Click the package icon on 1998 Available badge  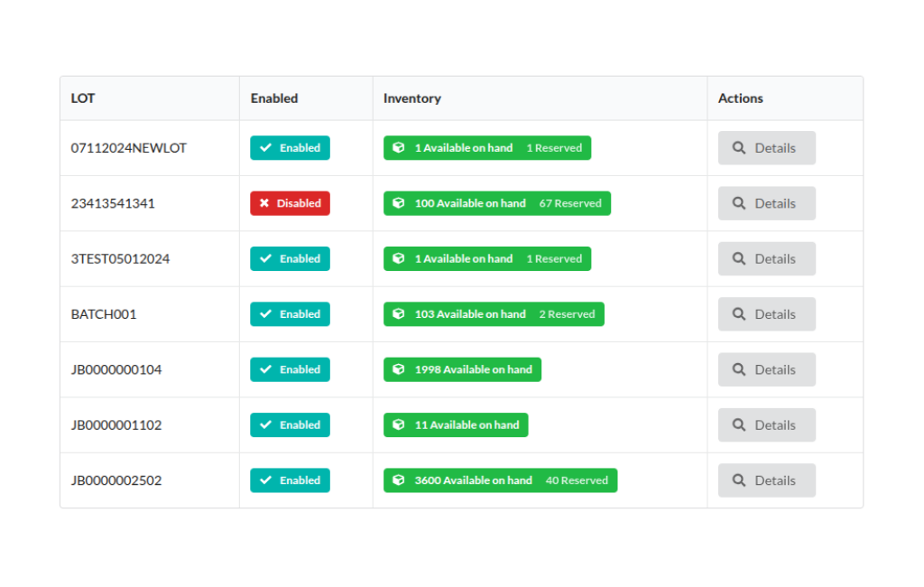[398, 369]
